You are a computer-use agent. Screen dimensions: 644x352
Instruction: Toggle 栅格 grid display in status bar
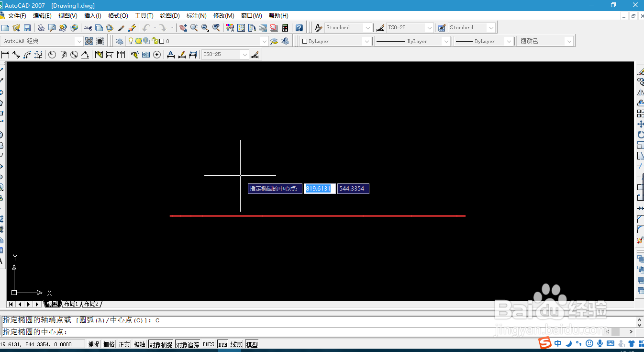[109, 344]
